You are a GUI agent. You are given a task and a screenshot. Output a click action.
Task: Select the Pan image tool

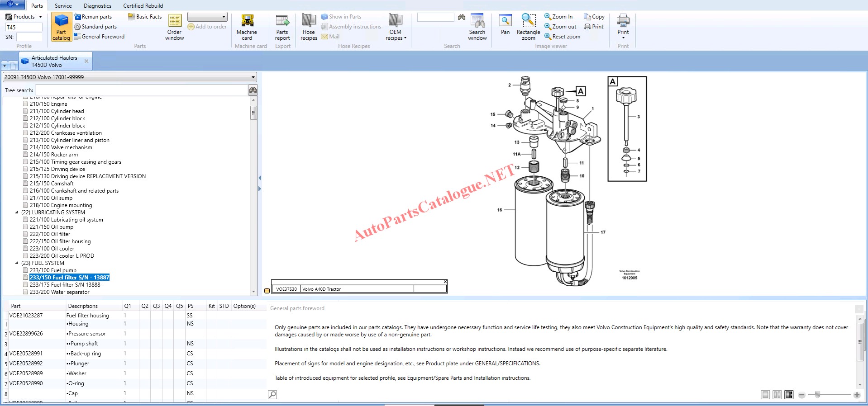[505, 25]
